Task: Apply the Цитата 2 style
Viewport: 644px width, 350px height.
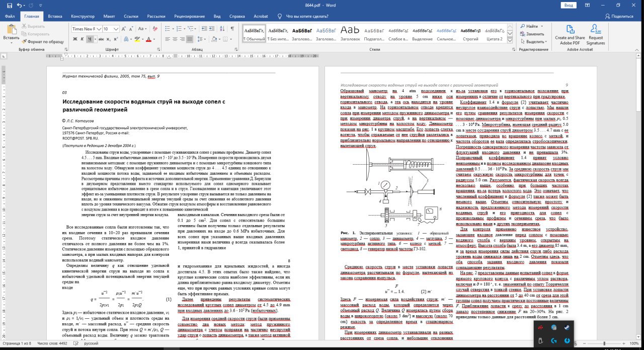Action: pyautogui.click(x=495, y=33)
